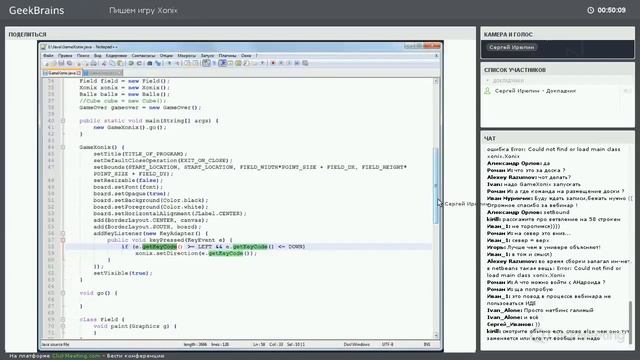Collapse the main method fold on line 40

(63, 121)
